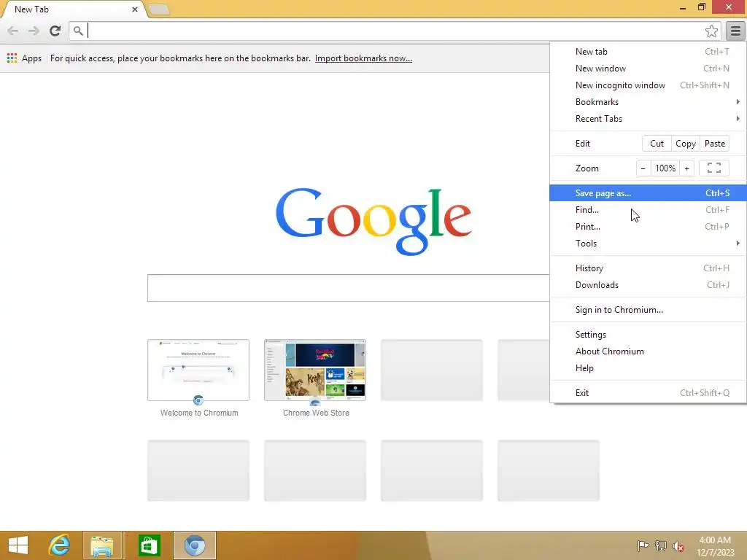Reload the current page

click(x=55, y=31)
